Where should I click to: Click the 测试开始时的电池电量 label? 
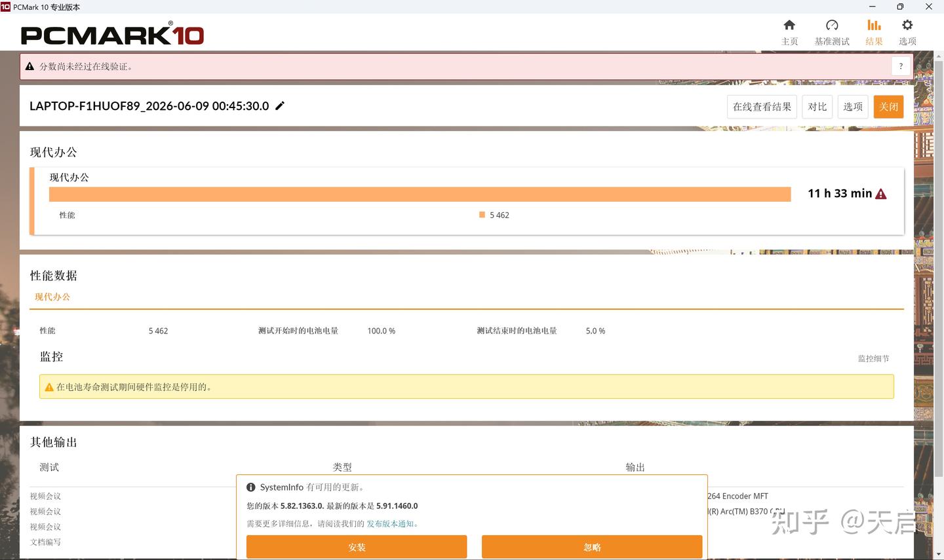(x=298, y=331)
